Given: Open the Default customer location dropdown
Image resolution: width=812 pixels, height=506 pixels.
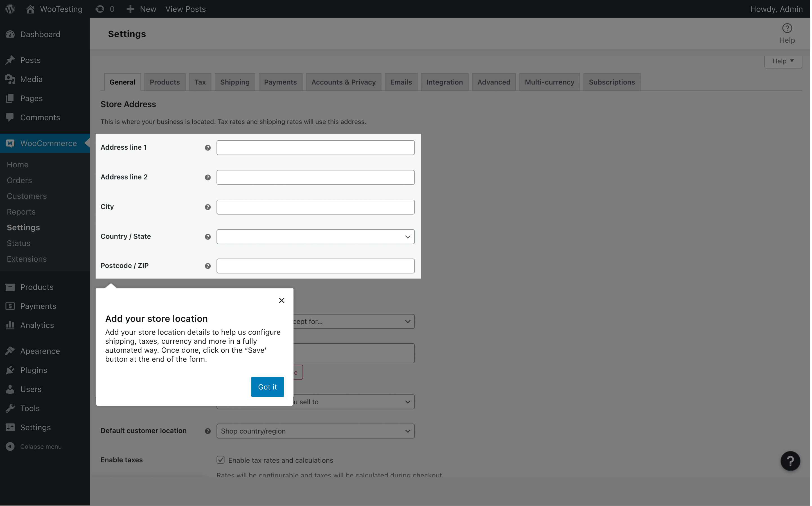Looking at the screenshot, I should (x=315, y=431).
